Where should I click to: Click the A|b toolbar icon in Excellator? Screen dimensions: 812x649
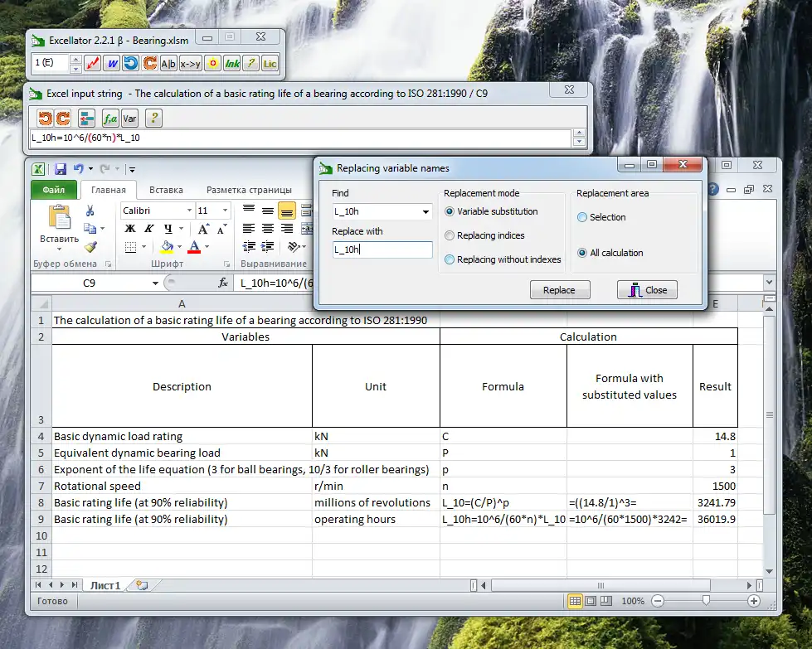(x=168, y=64)
